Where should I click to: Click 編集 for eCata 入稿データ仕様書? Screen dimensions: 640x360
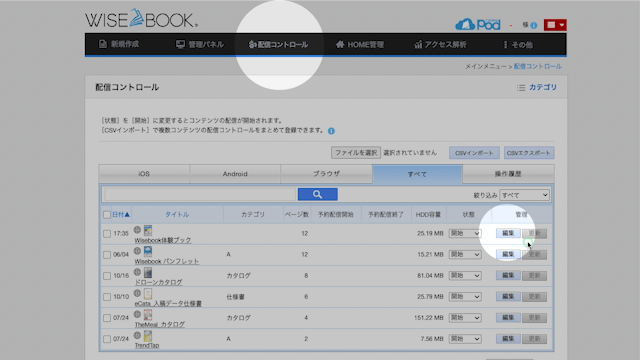pyautogui.click(x=508, y=296)
